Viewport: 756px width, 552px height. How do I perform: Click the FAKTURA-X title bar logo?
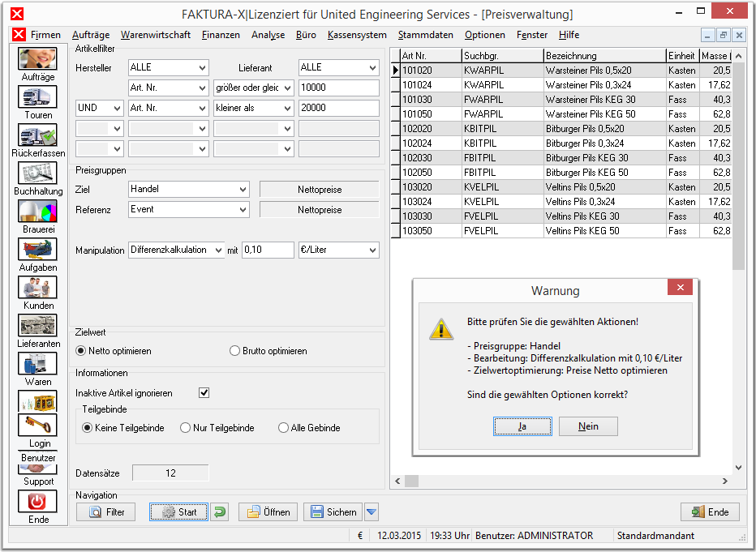pyautogui.click(x=17, y=14)
